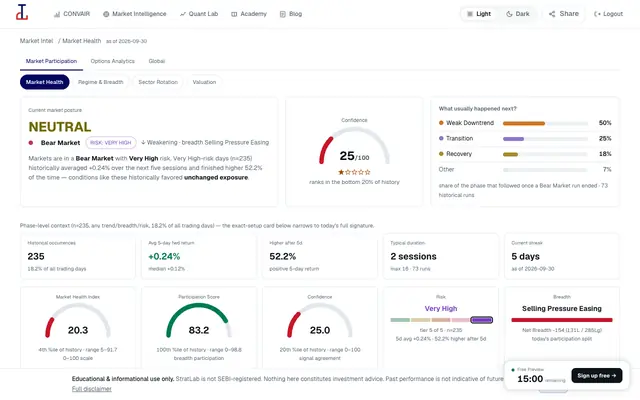Click the Weak Downtrend progress bar
The image size is (640, 400).
point(545,123)
